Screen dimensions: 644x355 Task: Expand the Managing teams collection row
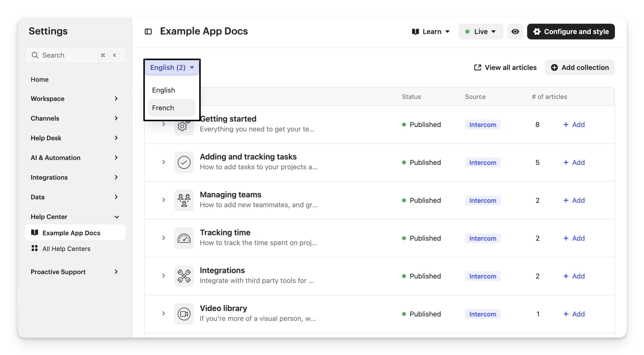click(x=164, y=200)
